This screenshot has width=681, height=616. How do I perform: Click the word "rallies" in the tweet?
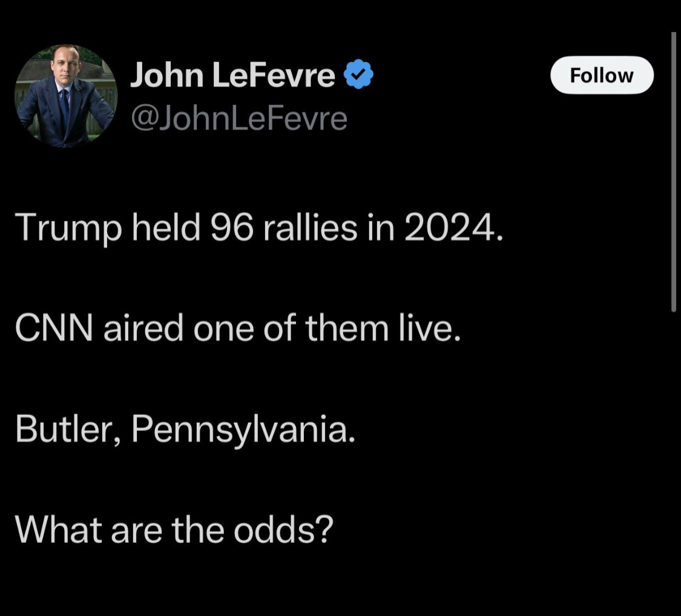(x=310, y=228)
